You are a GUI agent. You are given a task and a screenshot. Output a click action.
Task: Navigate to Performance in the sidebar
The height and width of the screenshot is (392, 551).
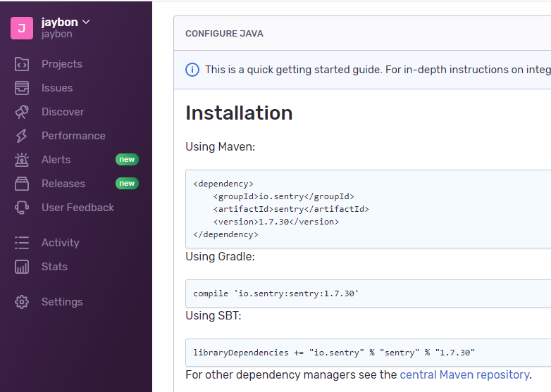pyautogui.click(x=73, y=136)
